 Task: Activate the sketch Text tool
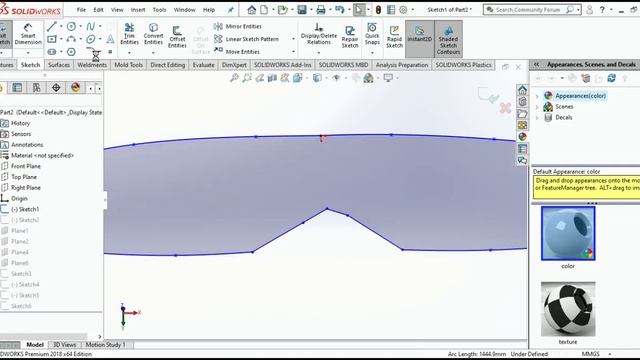110,39
